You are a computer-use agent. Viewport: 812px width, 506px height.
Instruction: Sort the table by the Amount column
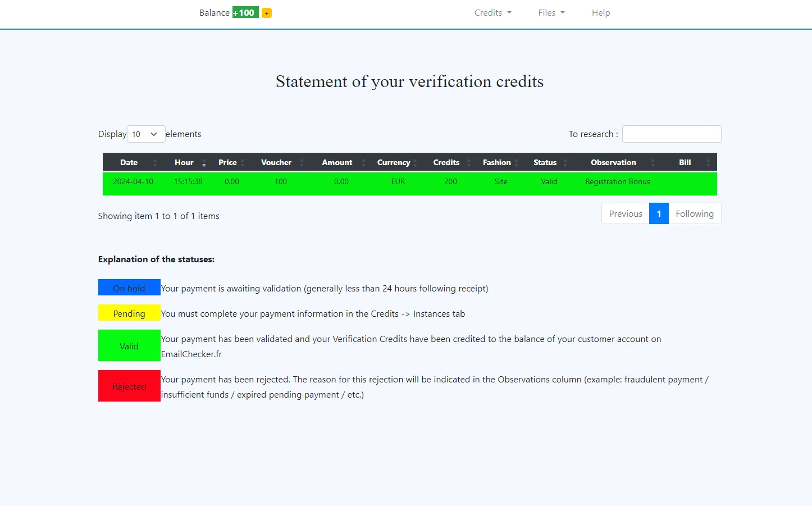click(x=336, y=162)
